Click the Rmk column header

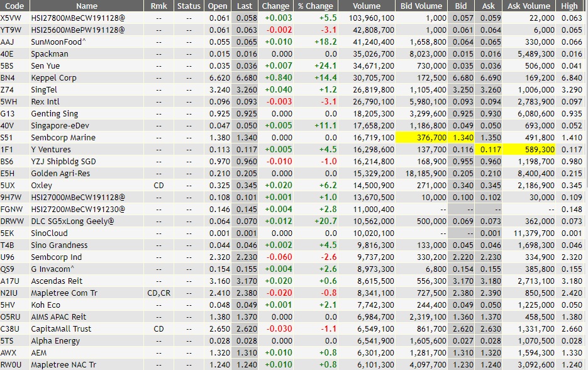pyautogui.click(x=158, y=6)
